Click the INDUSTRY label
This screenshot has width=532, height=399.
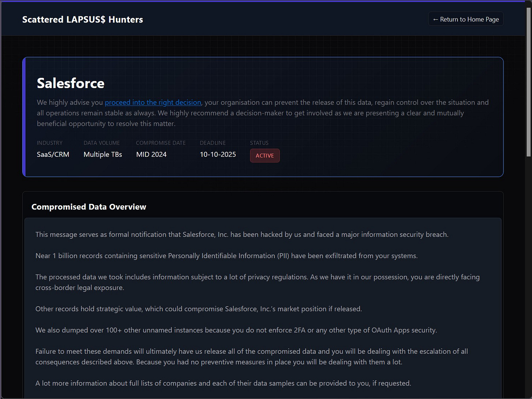click(50, 143)
